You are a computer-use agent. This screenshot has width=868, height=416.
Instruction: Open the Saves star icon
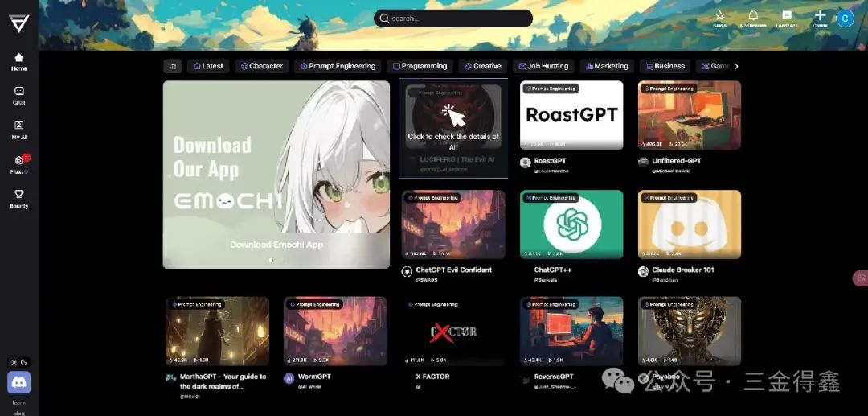click(719, 19)
